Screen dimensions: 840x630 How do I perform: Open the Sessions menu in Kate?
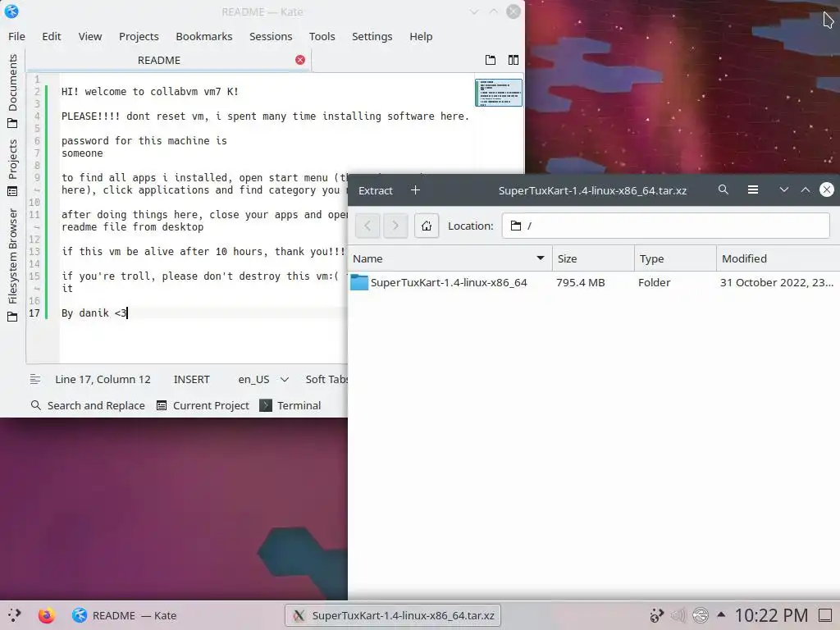tap(271, 36)
